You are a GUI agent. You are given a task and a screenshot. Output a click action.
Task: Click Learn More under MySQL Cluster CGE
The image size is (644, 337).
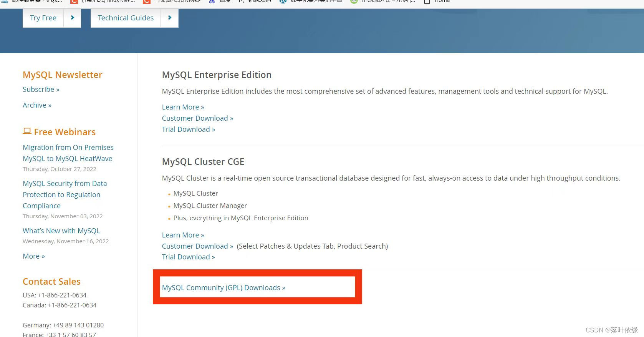(183, 235)
